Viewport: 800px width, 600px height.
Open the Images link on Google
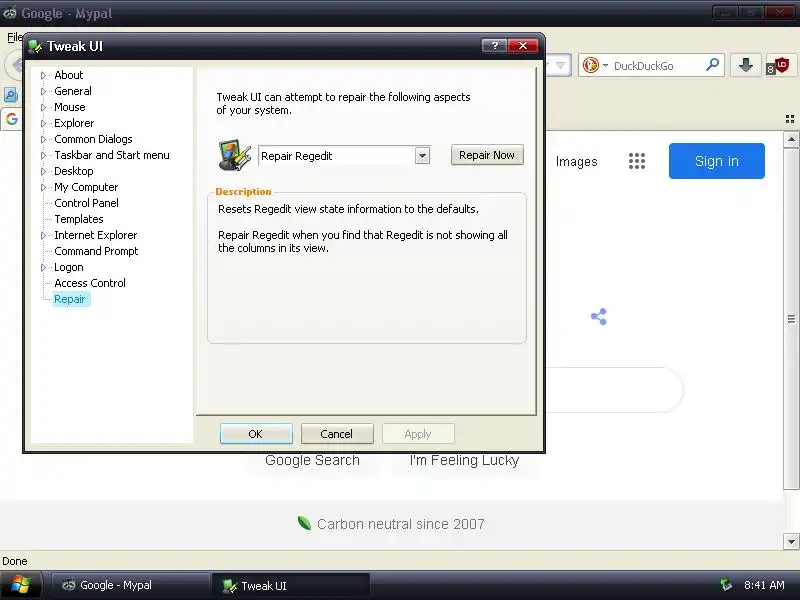point(576,162)
